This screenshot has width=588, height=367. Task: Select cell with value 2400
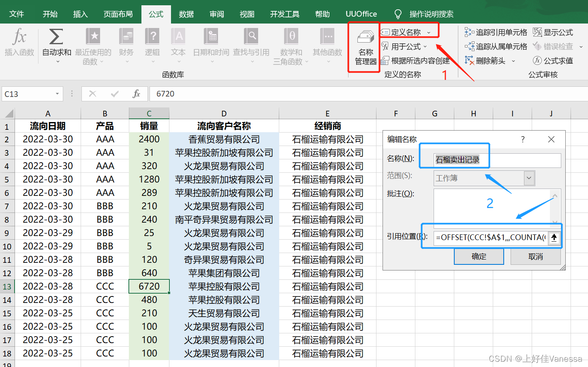[149, 140]
